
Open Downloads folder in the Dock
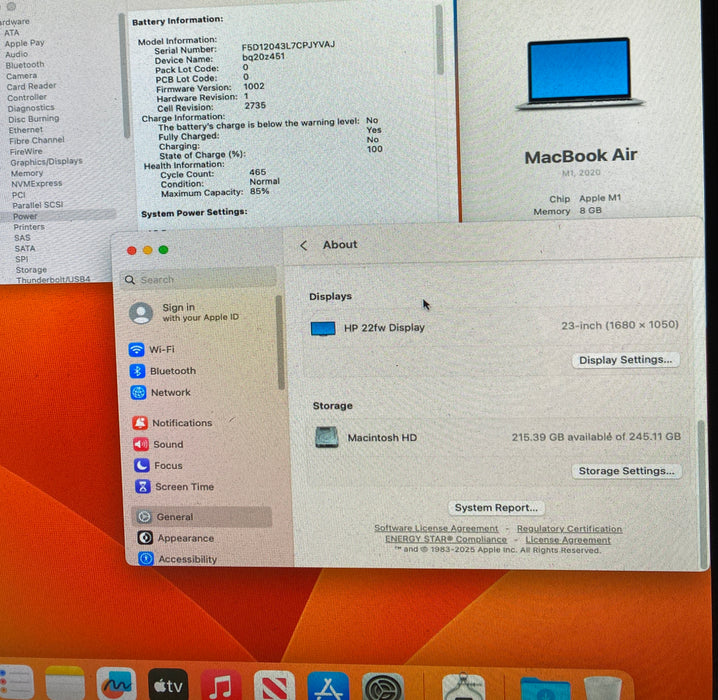pyautogui.click(x=545, y=688)
